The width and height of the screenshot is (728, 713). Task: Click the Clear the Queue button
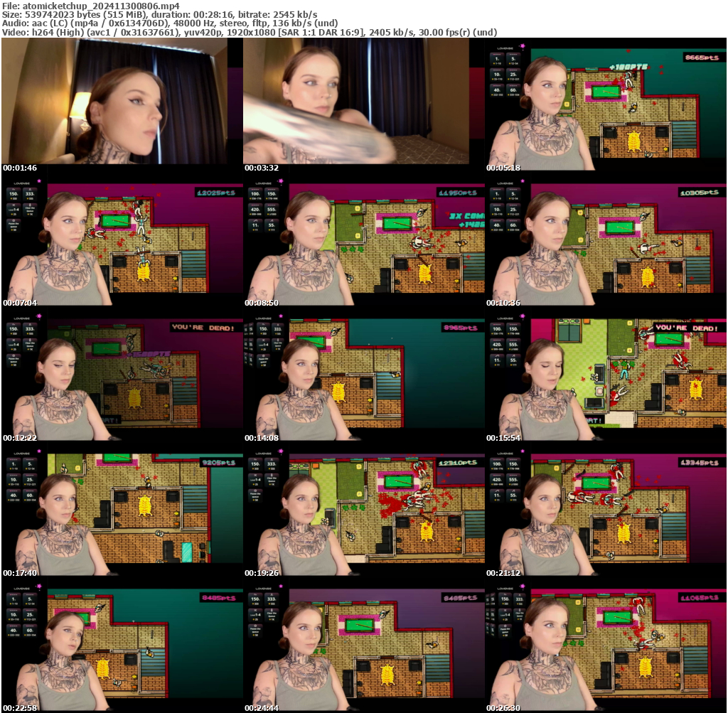30,209
